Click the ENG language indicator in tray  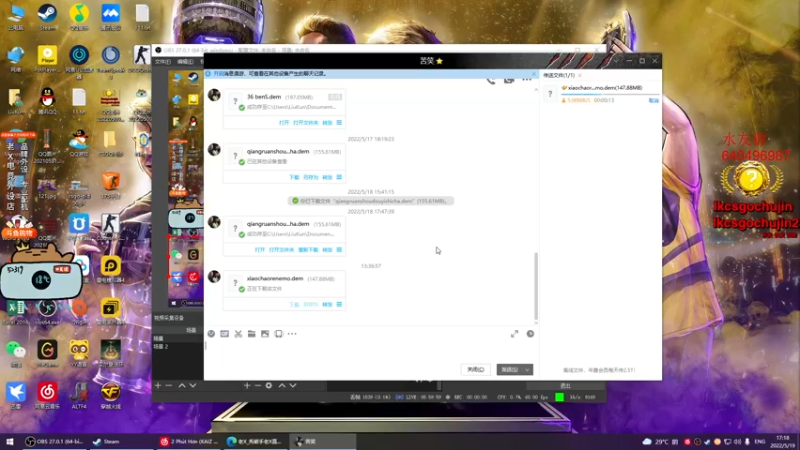coord(760,441)
